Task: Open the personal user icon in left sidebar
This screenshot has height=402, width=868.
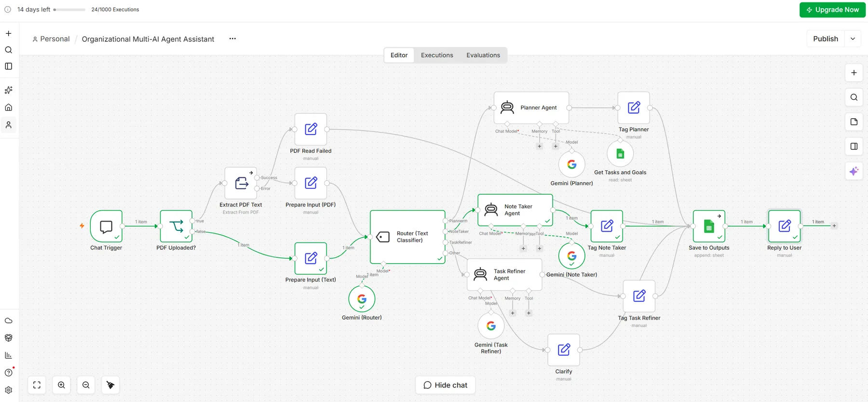Action: [8, 125]
